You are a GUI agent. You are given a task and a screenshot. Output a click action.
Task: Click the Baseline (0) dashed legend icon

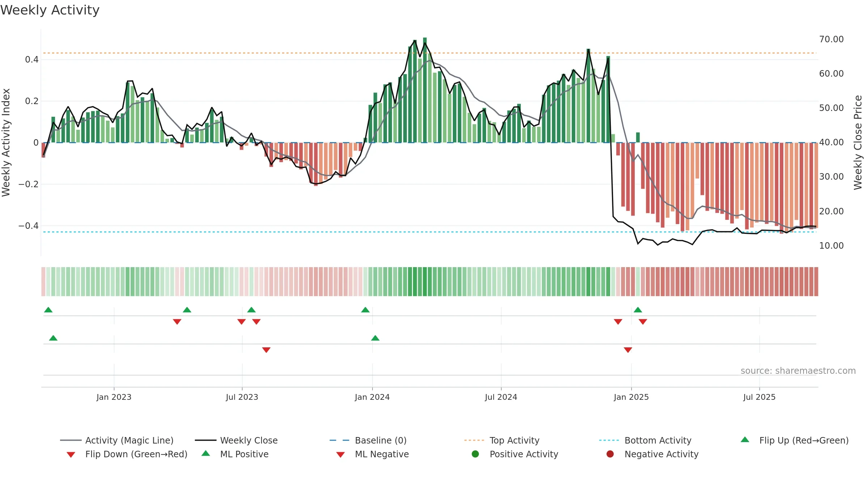(x=340, y=440)
